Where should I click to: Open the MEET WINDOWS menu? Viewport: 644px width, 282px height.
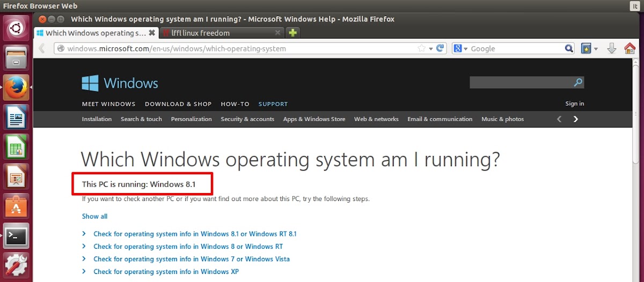108,104
